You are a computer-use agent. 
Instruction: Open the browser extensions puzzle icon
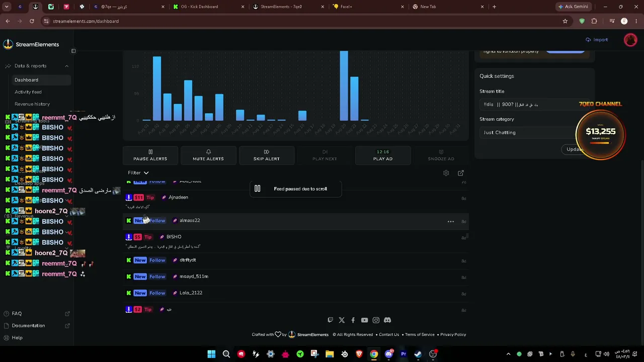(x=594, y=21)
